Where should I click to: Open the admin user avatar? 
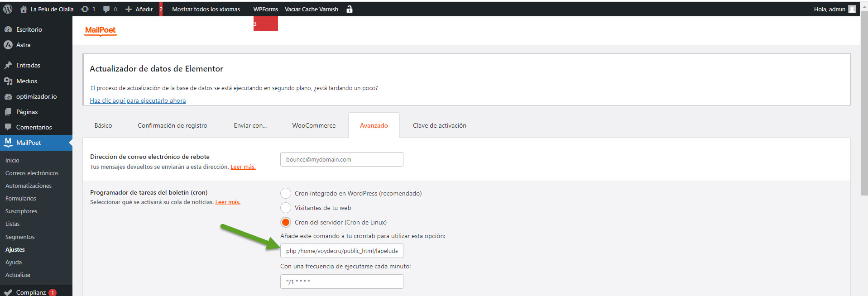click(852, 9)
